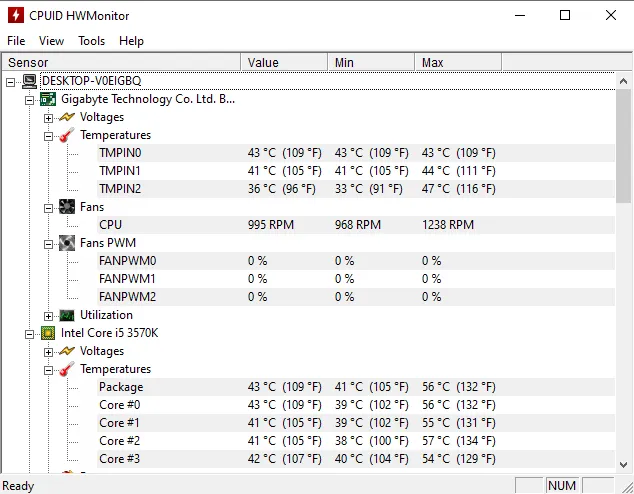Click the scrollbar down arrow
The width and height of the screenshot is (634, 494).
point(623,465)
